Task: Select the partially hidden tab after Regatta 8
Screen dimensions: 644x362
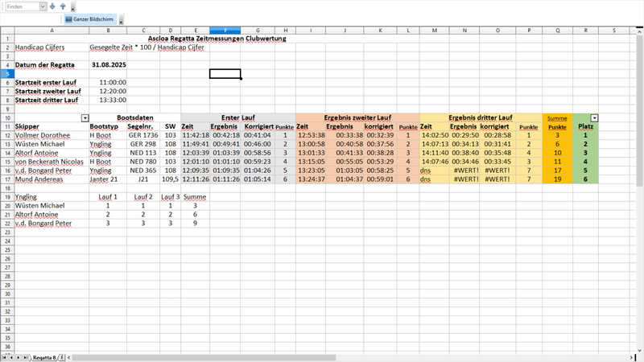Action: (62, 357)
